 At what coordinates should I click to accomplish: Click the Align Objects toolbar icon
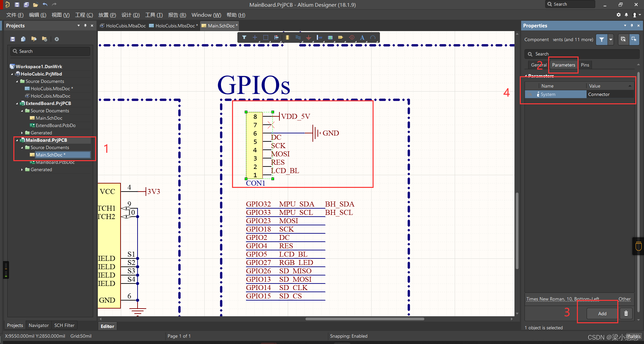tap(276, 37)
